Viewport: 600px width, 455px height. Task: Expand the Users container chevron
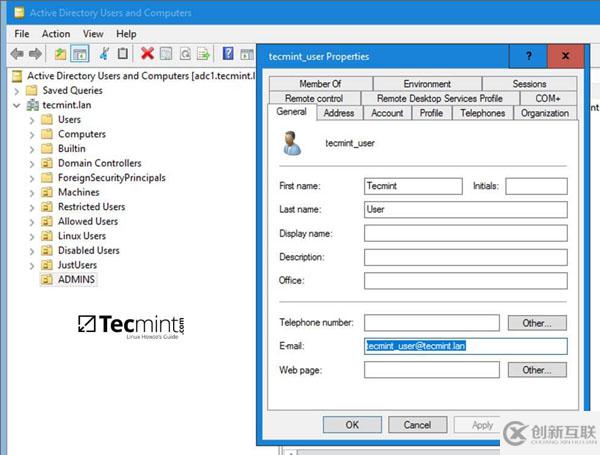pyautogui.click(x=32, y=120)
